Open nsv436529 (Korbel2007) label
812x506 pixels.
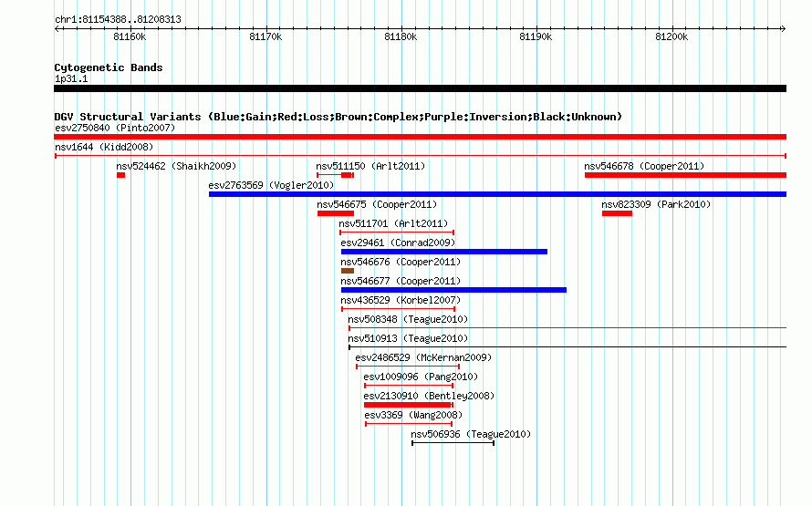pos(401,300)
